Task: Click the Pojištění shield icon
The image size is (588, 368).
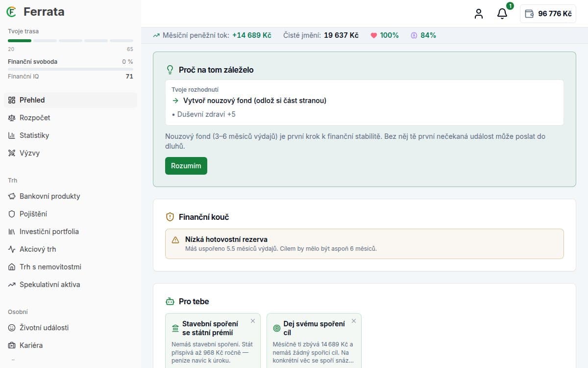Action: (12, 214)
